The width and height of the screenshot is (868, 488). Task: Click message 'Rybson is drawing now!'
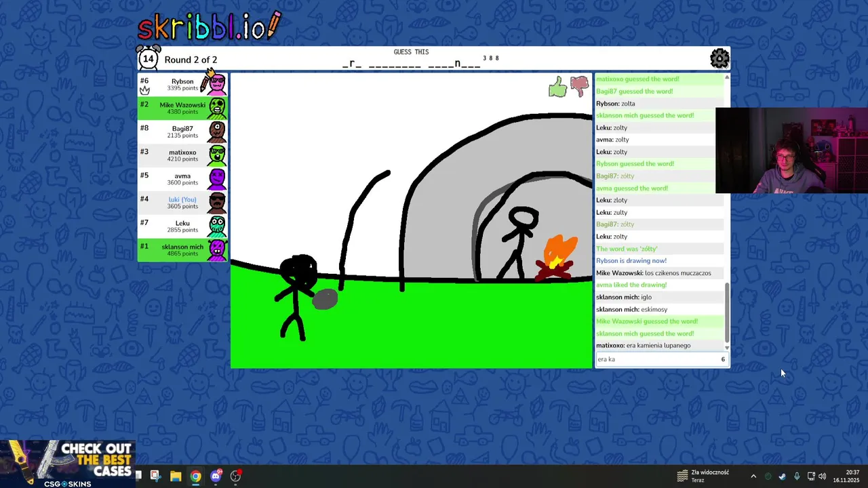[631, 261]
